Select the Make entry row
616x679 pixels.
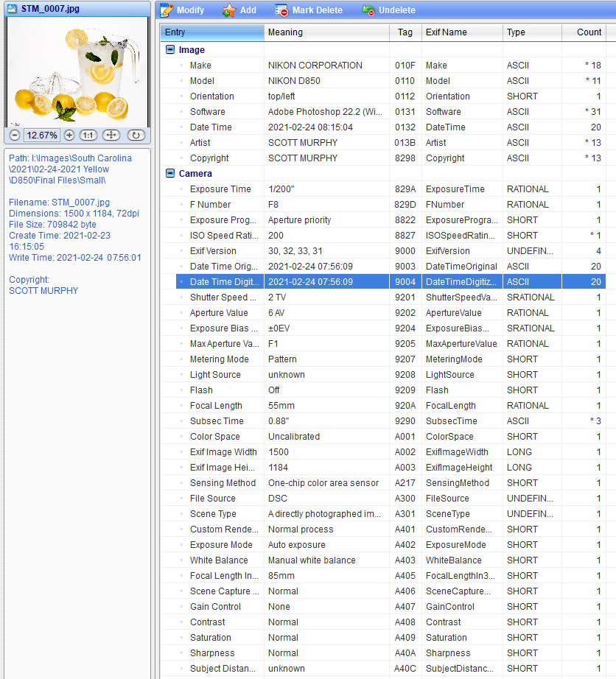click(x=200, y=66)
